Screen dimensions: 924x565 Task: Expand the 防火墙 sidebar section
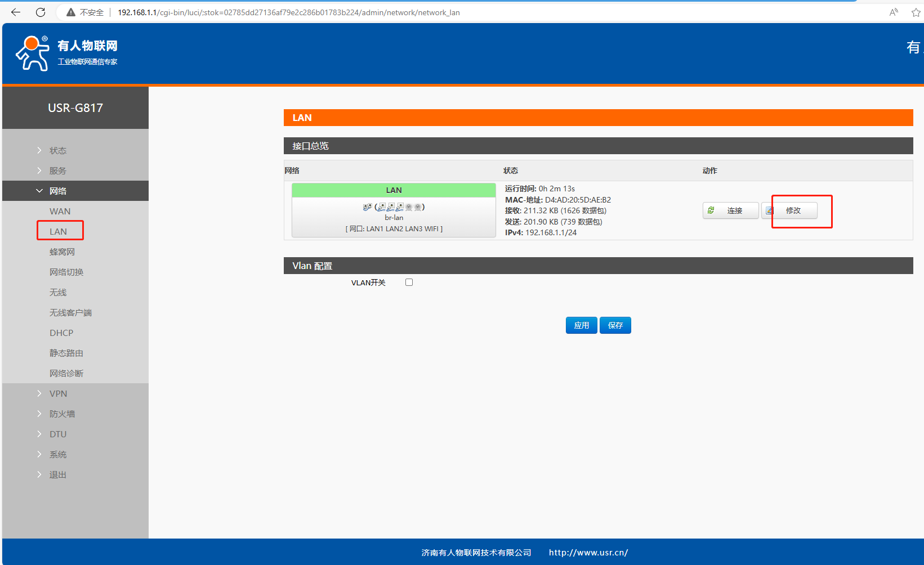(62, 414)
